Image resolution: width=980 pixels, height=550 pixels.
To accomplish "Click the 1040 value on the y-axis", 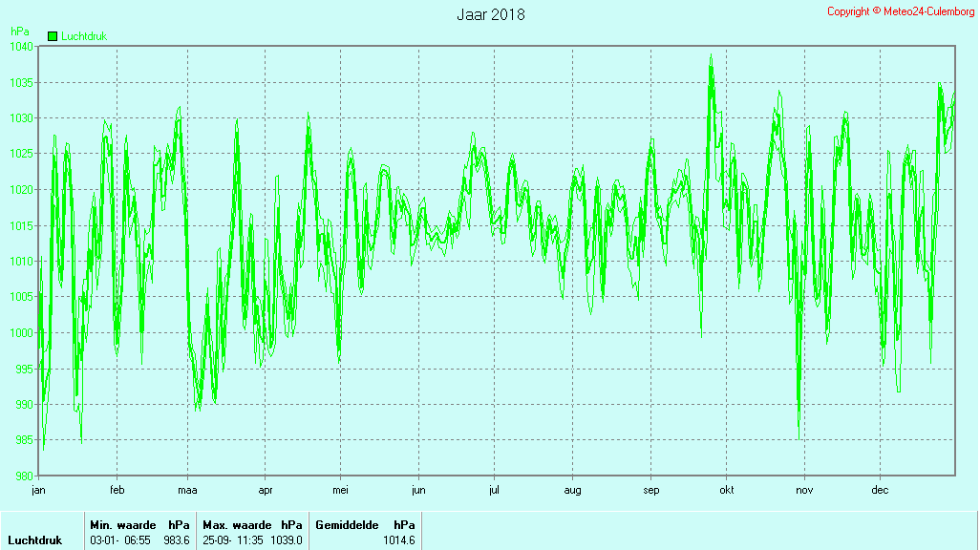I will click(22, 47).
